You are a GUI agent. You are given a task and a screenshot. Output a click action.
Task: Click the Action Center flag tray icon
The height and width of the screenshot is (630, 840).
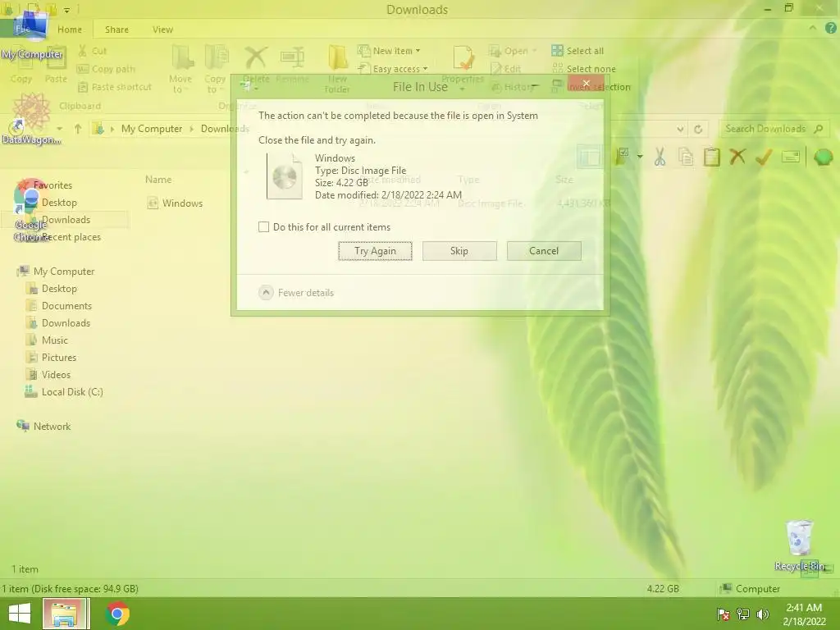tap(723, 614)
